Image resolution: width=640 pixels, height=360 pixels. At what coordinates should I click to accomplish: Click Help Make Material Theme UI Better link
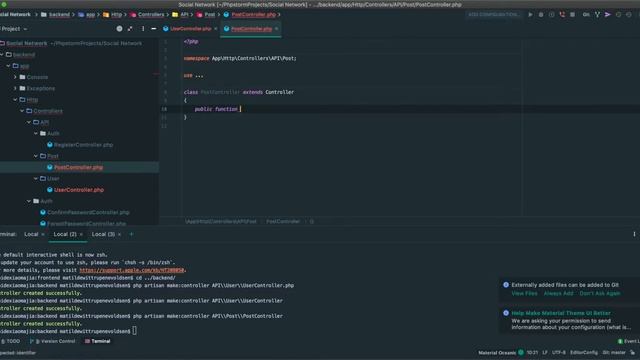561,313
